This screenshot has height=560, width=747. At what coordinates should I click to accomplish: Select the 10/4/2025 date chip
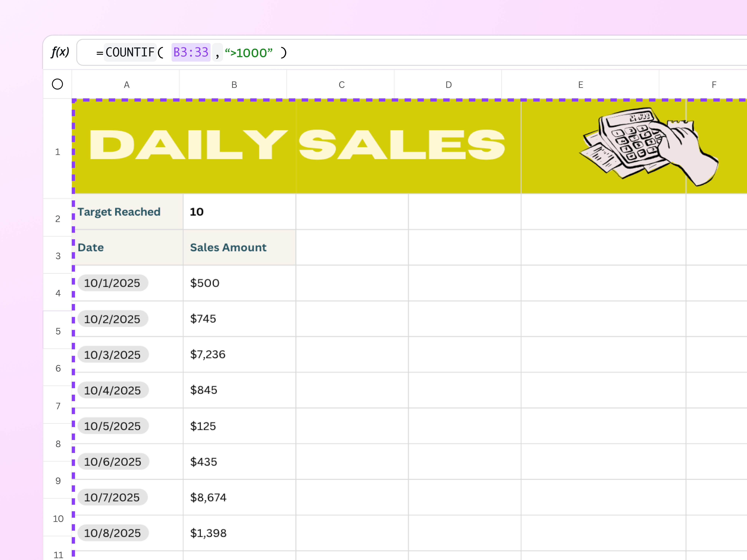point(113,390)
